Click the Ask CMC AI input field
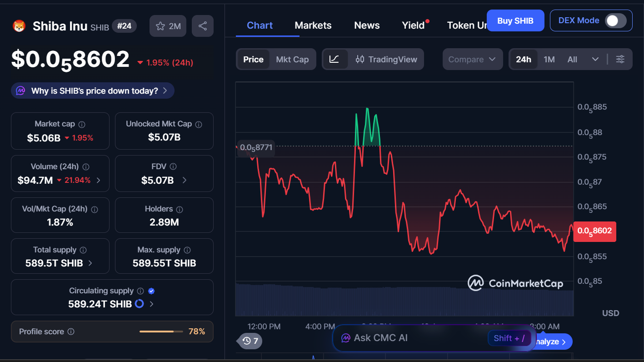Image resolution: width=644 pixels, height=362 pixels. (x=409, y=338)
